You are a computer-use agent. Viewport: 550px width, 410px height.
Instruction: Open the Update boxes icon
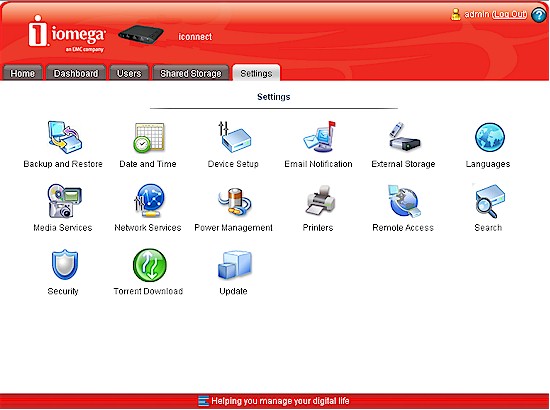(x=234, y=265)
